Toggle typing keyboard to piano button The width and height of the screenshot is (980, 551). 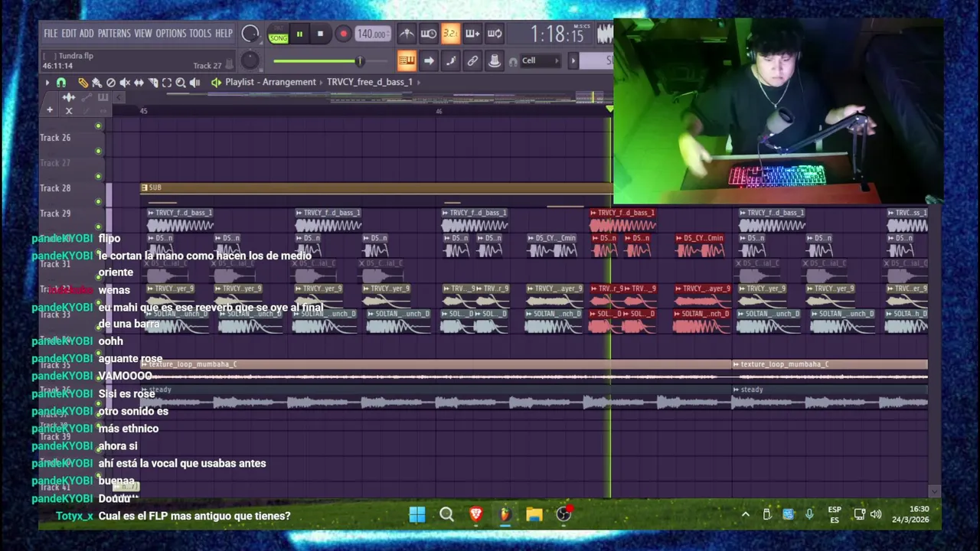click(x=407, y=60)
